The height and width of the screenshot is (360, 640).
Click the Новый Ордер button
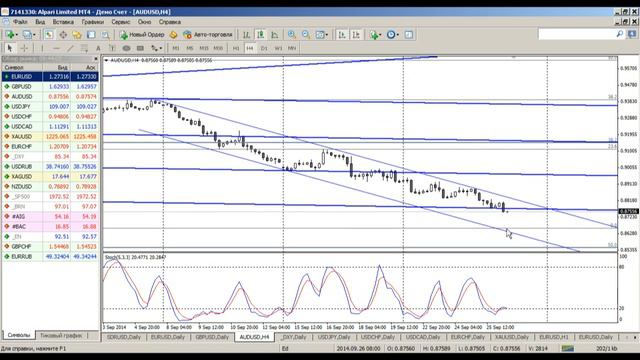(x=142, y=35)
